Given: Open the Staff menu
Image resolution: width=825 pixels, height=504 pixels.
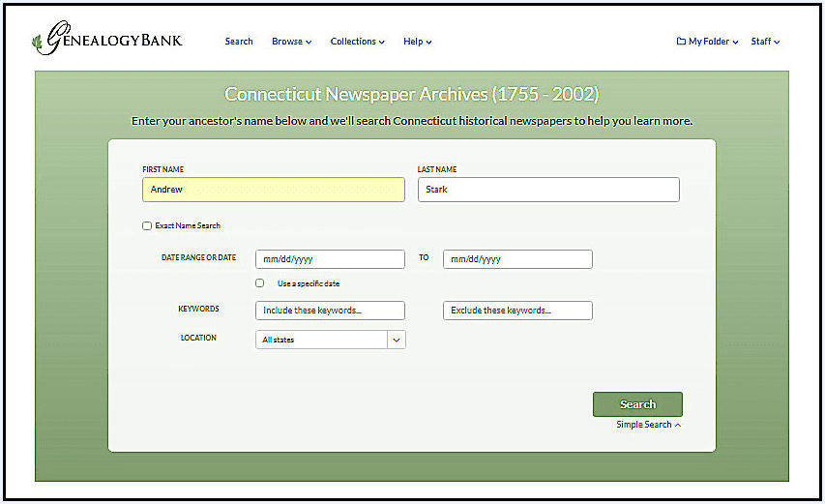Looking at the screenshot, I should coord(765,41).
